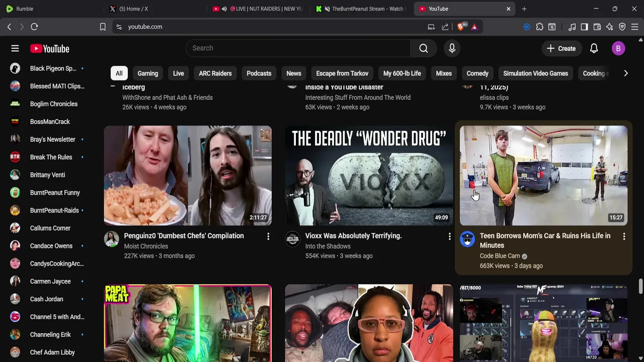Open Moist Chronicles channel link
The image size is (644, 362).
point(146,246)
